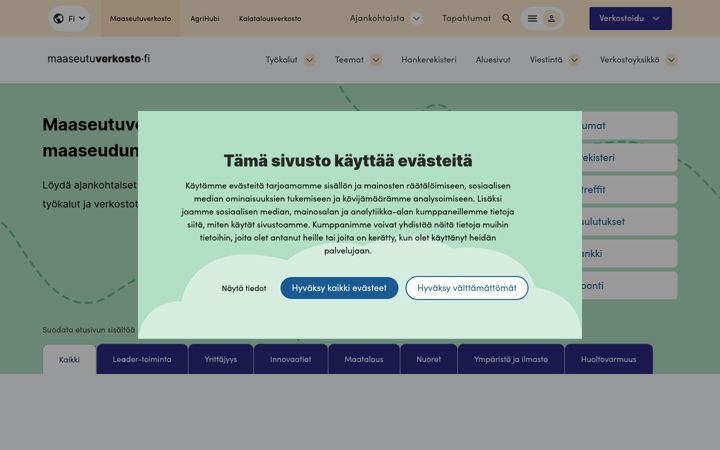Expand the Teemat chevron
Screen dimensions: 720x450
376,60
